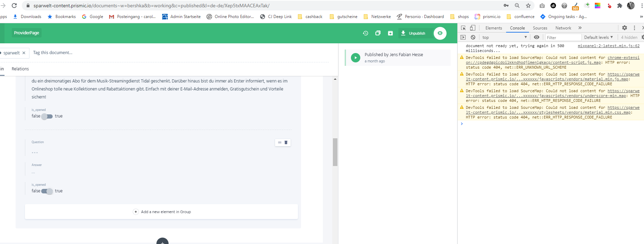Click the saved password key icon
This screenshot has width=644, height=244.
(506, 6)
